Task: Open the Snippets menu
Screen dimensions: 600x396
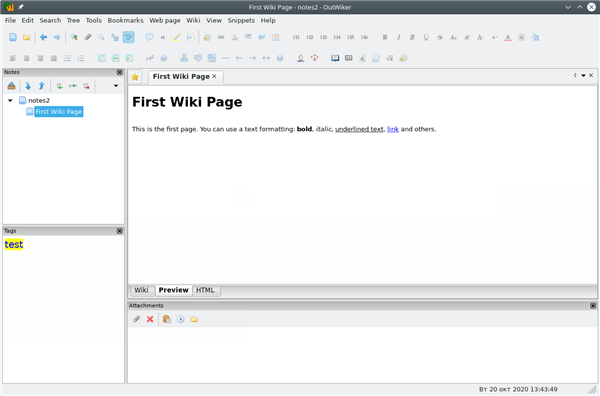Action: (241, 20)
